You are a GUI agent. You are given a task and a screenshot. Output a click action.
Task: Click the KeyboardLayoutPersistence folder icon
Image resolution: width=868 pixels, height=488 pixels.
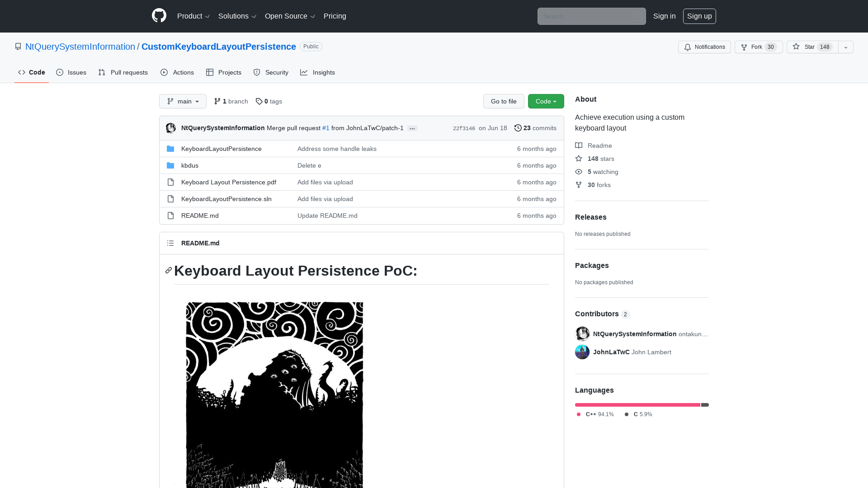point(170,149)
